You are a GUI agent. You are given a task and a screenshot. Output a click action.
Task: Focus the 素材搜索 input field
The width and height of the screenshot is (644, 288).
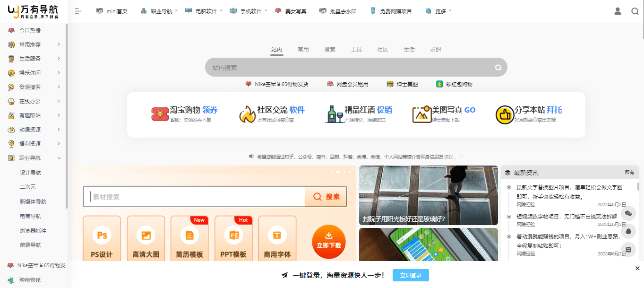tap(194, 197)
